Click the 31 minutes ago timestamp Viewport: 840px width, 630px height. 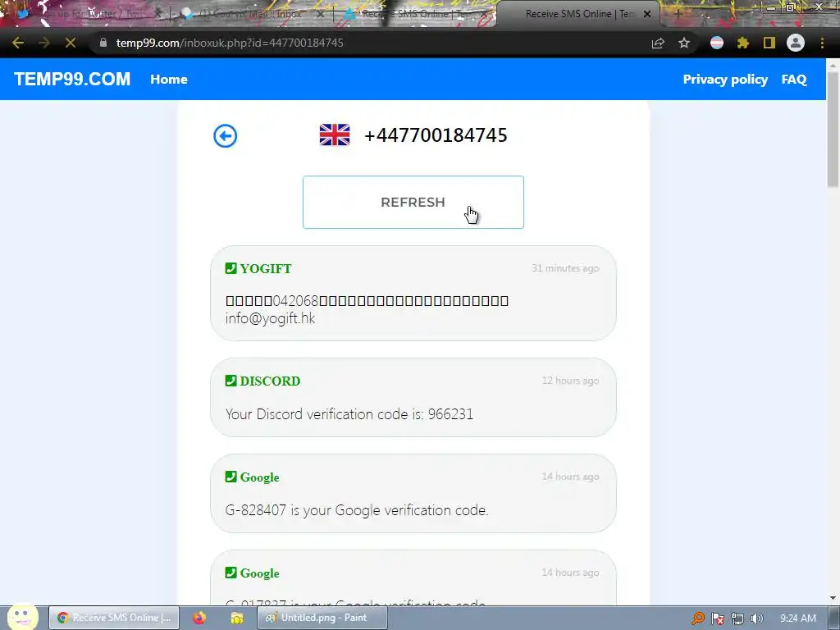565,268
